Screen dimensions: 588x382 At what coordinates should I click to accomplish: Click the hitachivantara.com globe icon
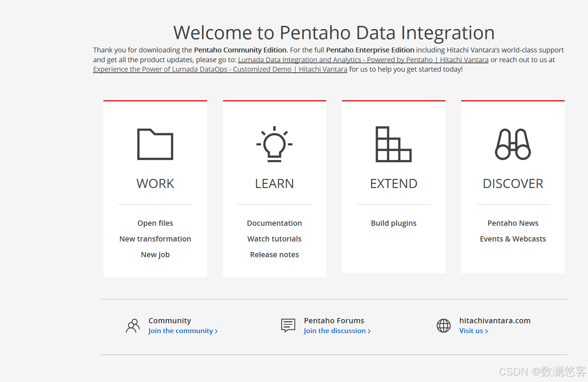pyautogui.click(x=444, y=326)
